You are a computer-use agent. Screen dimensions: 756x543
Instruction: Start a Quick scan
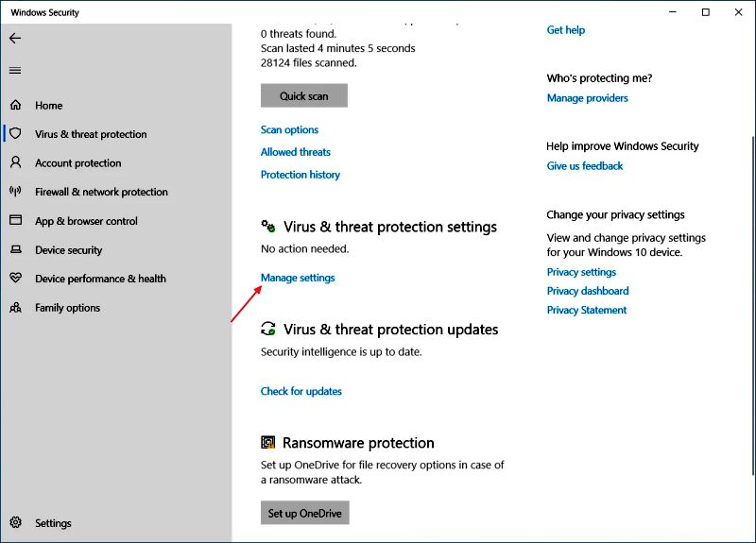click(x=303, y=96)
